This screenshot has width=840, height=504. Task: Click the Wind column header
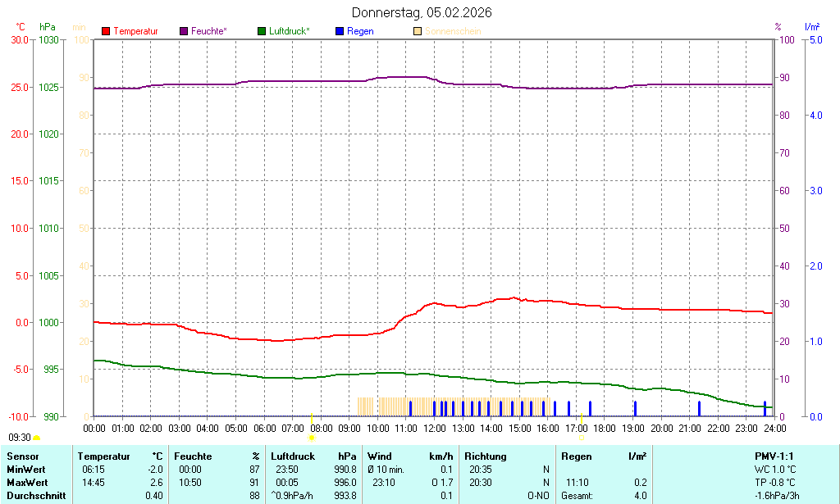coord(379,456)
